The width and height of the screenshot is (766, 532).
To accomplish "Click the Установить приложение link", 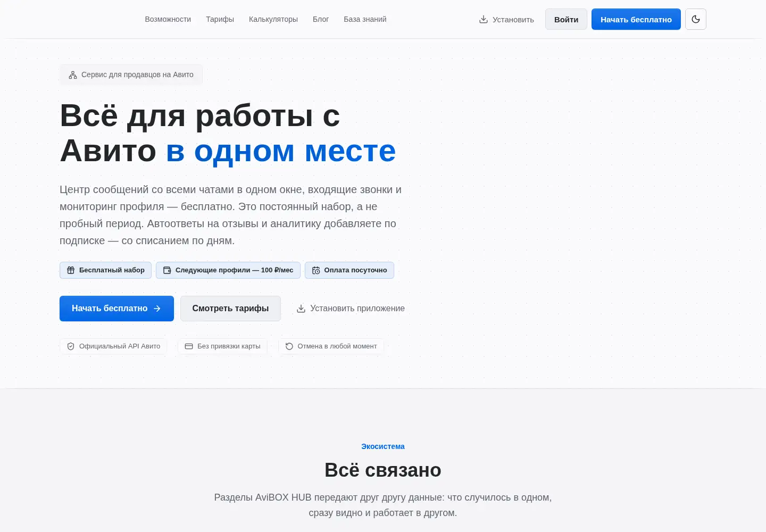I will tap(351, 309).
